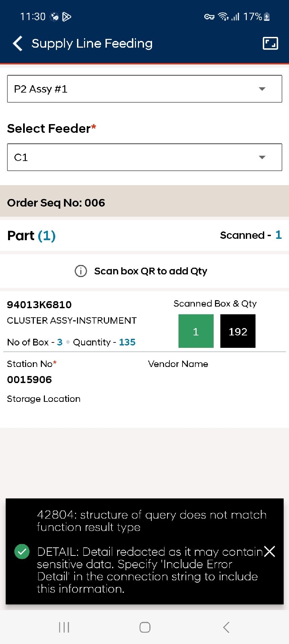Dismiss the error toast with X
Image resolution: width=289 pixels, height=644 pixels.
(x=270, y=551)
